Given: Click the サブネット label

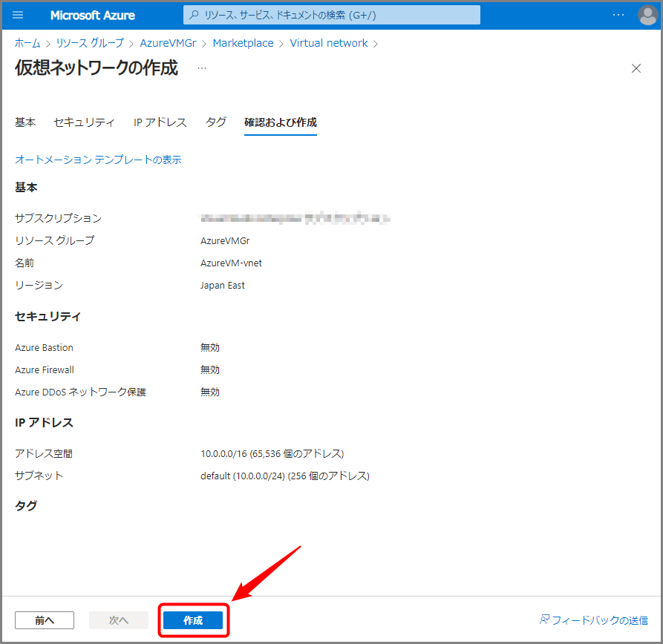Looking at the screenshot, I should (x=39, y=476).
